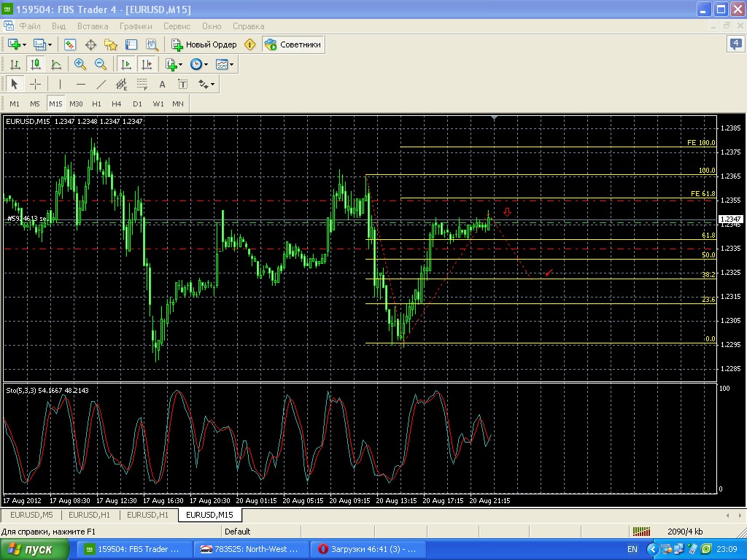The width and height of the screenshot is (747, 560).
Task: Open the Графики menu
Action: click(134, 26)
